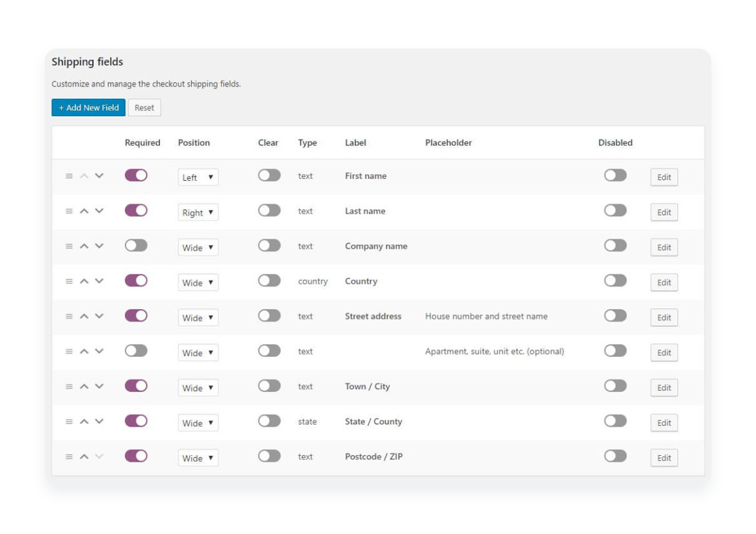This screenshot has height=534, width=756.
Task: Move Postcode / ZIP row up
Action: coord(84,456)
